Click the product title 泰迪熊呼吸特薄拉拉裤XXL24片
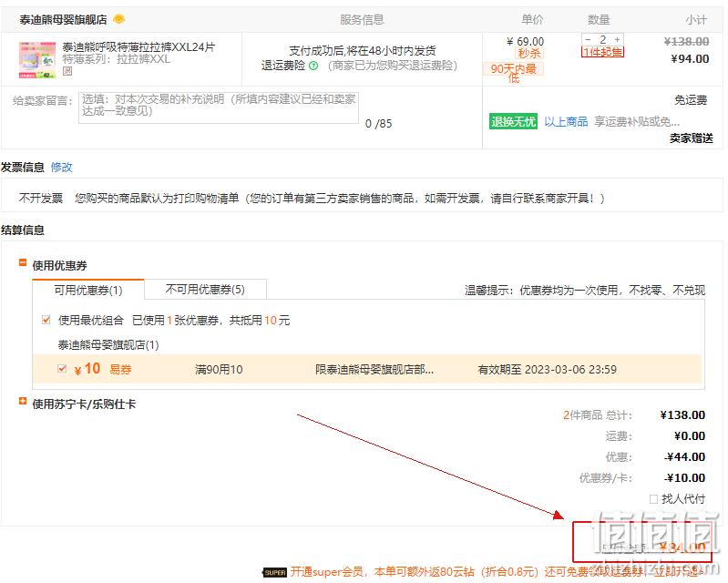The width and height of the screenshot is (728, 583). (138, 46)
